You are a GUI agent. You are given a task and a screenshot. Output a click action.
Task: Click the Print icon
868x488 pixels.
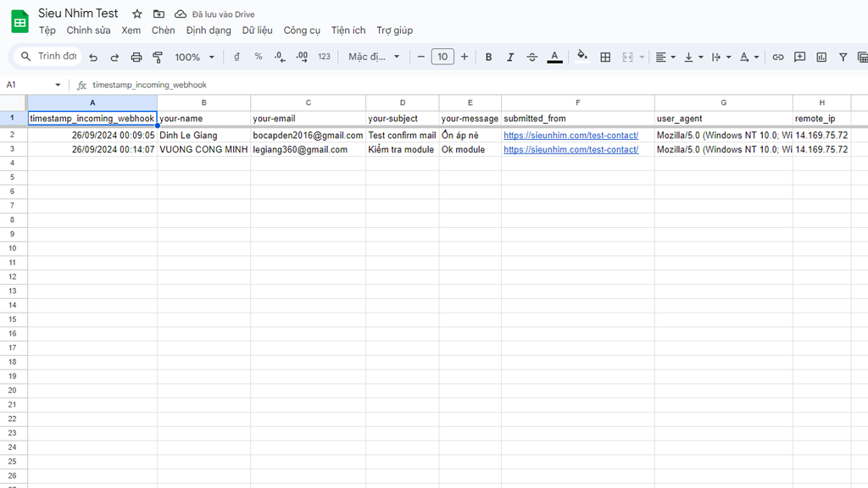(x=136, y=57)
